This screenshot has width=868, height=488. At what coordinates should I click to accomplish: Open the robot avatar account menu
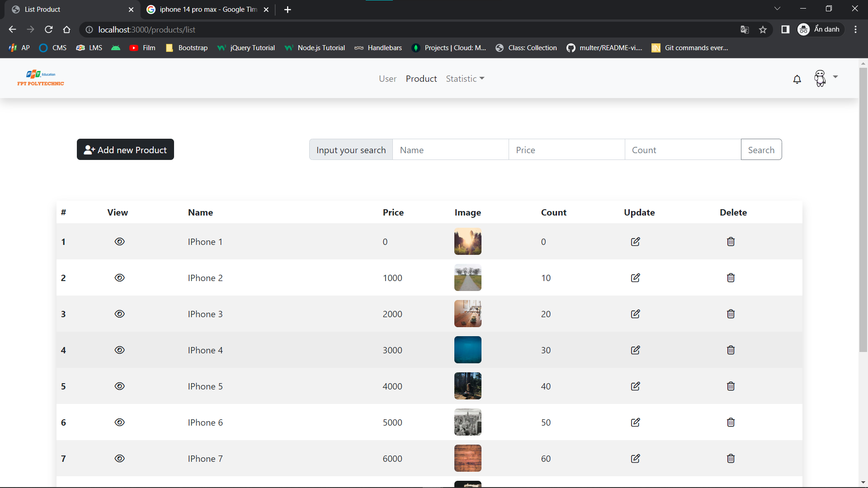(x=820, y=78)
